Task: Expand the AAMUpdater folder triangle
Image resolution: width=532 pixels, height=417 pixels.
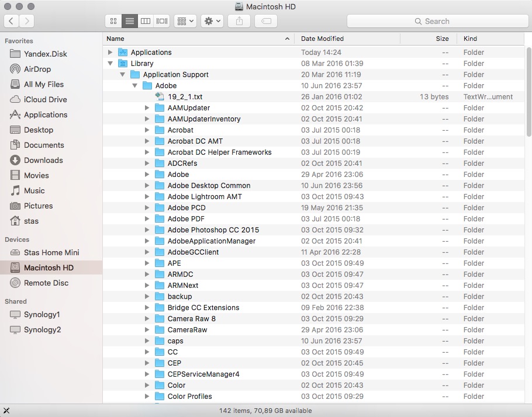Action: coord(147,108)
